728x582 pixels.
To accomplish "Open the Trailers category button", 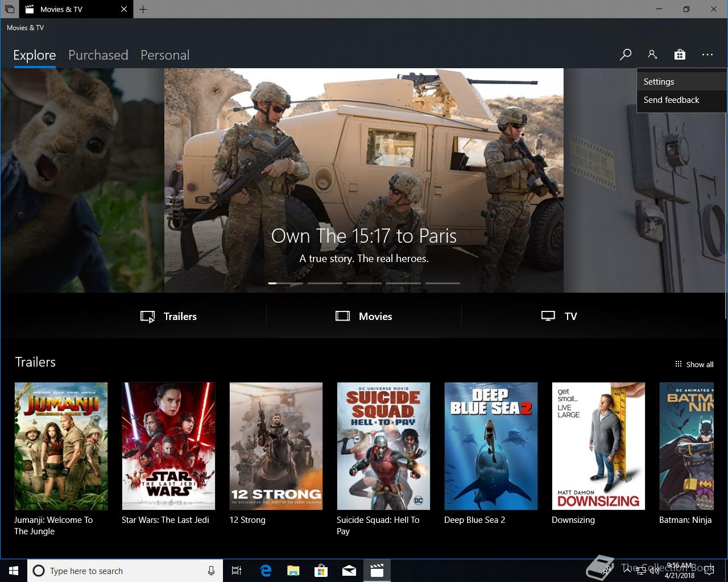I will tap(169, 316).
